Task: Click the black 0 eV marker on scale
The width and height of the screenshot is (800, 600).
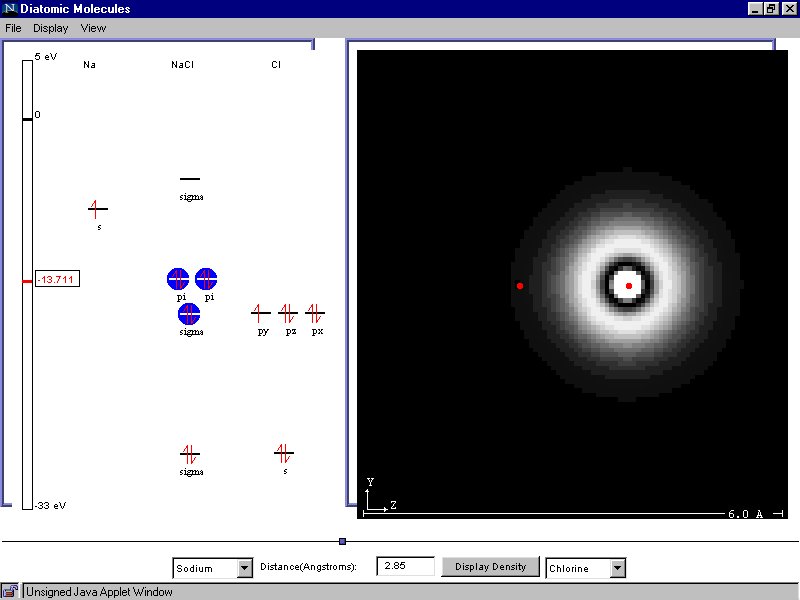Action: tap(27, 119)
